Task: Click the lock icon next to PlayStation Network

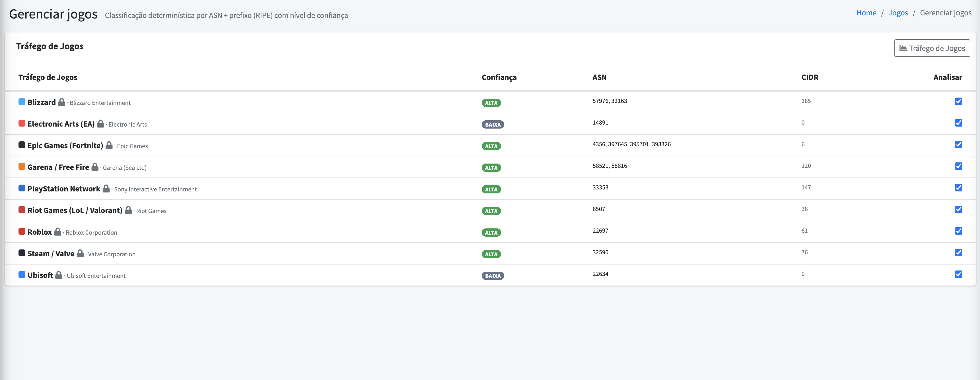Action: 106,189
